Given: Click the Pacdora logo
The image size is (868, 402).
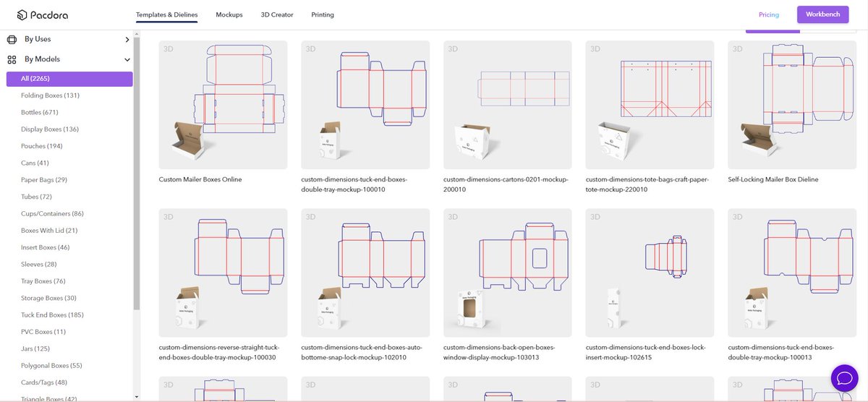Looking at the screenshot, I should click(43, 14).
